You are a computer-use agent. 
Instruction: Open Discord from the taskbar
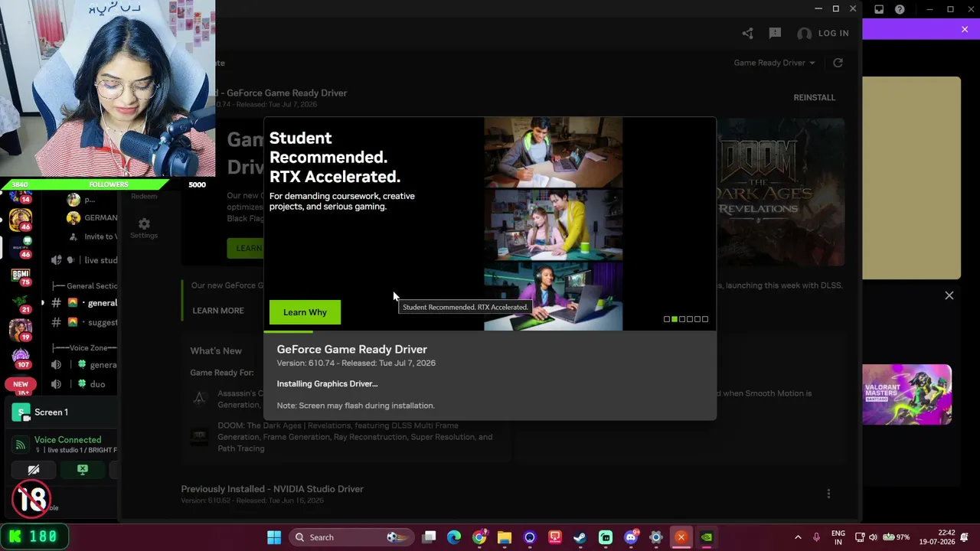[x=631, y=537]
